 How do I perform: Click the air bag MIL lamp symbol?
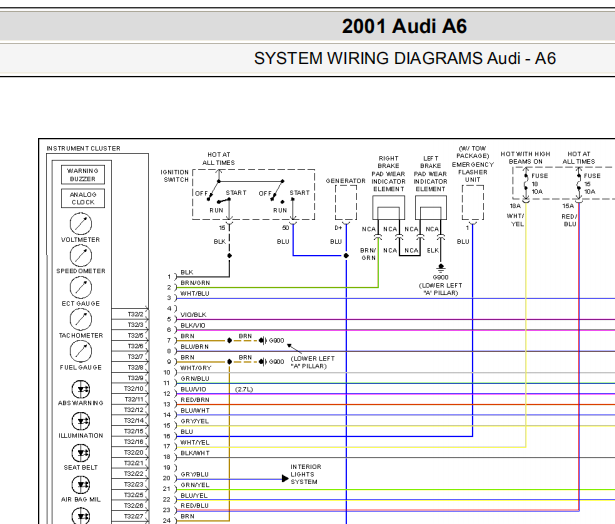click(x=81, y=485)
